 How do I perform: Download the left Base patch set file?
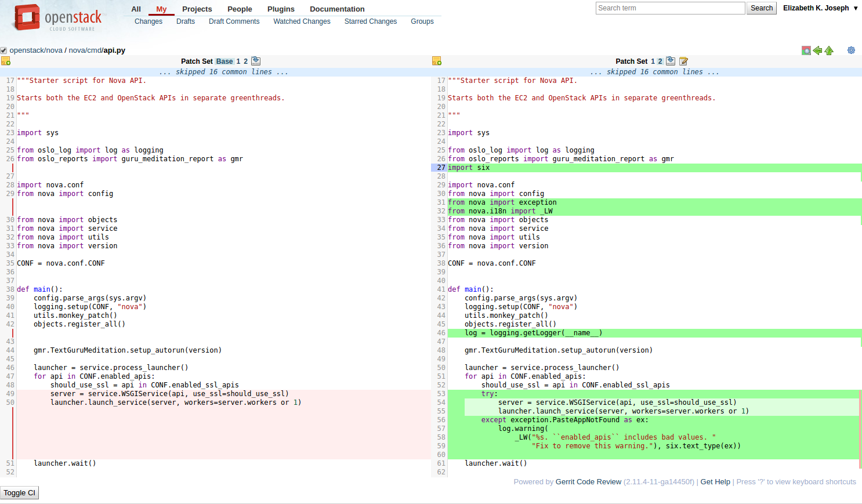pyautogui.click(x=256, y=61)
